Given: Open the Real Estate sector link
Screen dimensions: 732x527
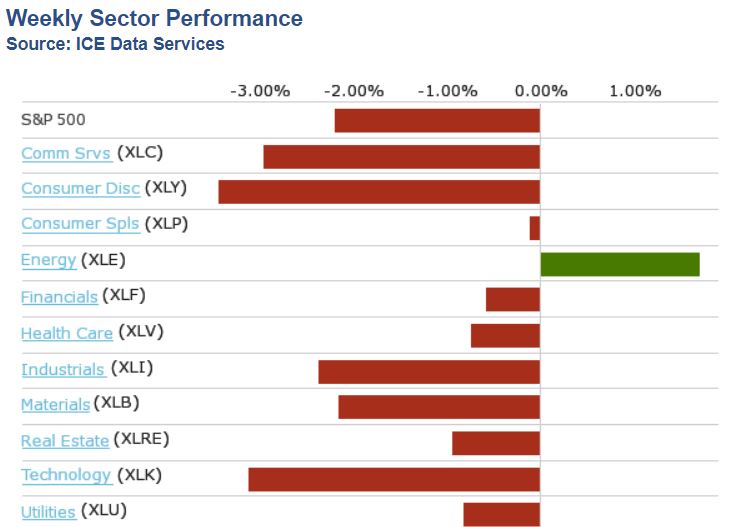Looking at the screenshot, I should pos(65,440).
